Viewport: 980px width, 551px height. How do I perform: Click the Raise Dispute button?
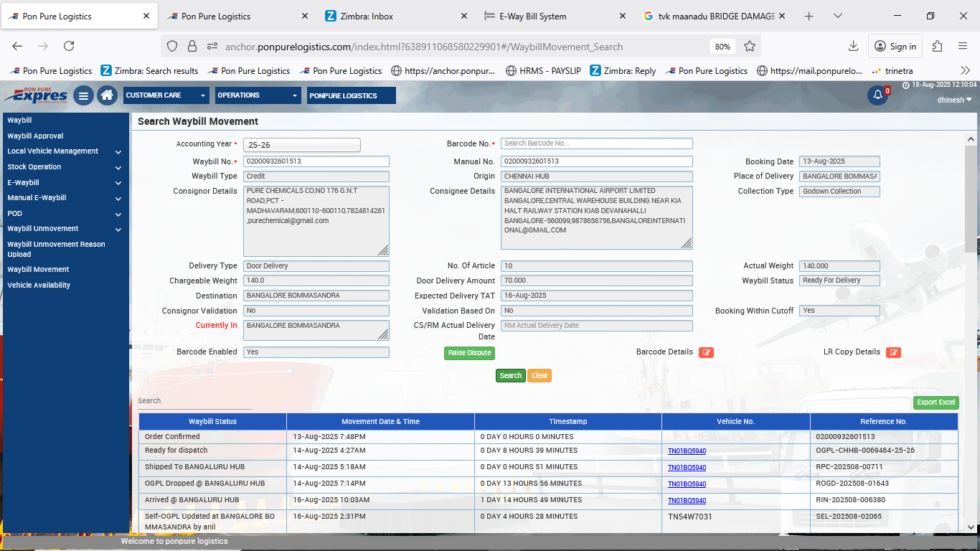tap(469, 353)
